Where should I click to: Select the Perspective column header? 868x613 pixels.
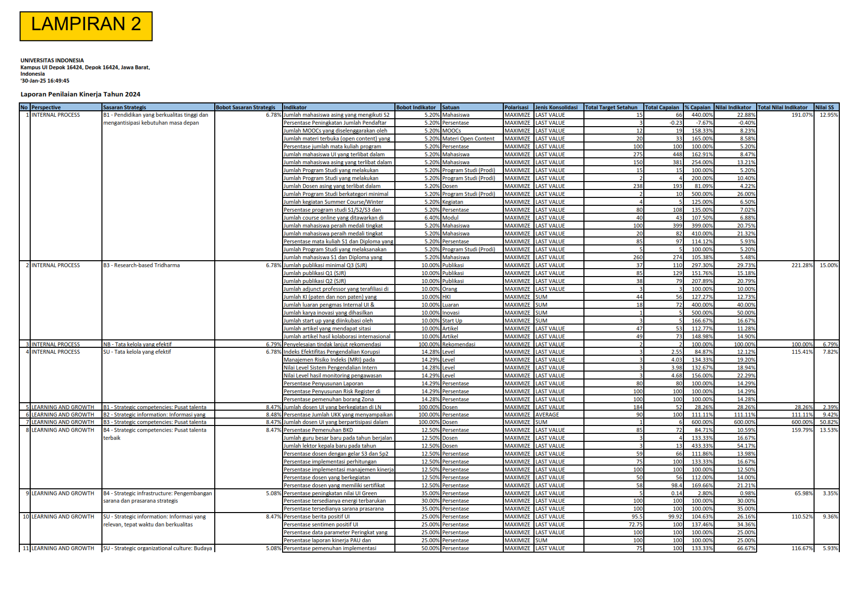(46, 107)
